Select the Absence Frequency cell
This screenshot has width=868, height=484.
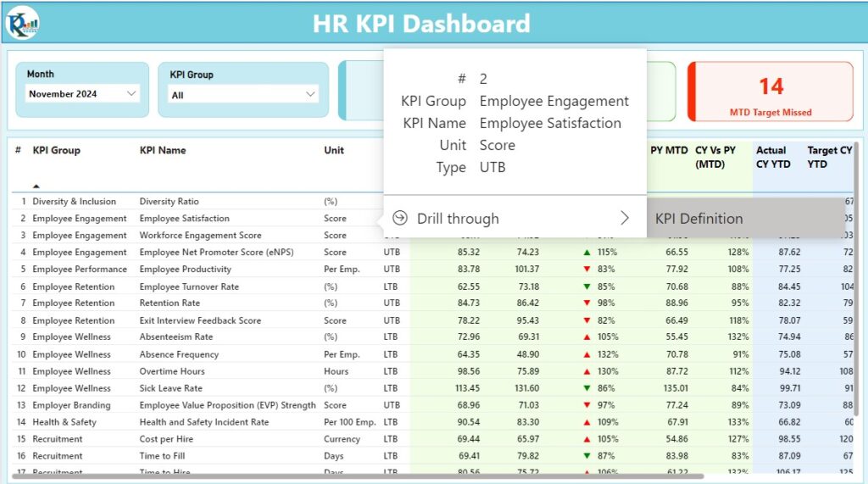(x=179, y=354)
